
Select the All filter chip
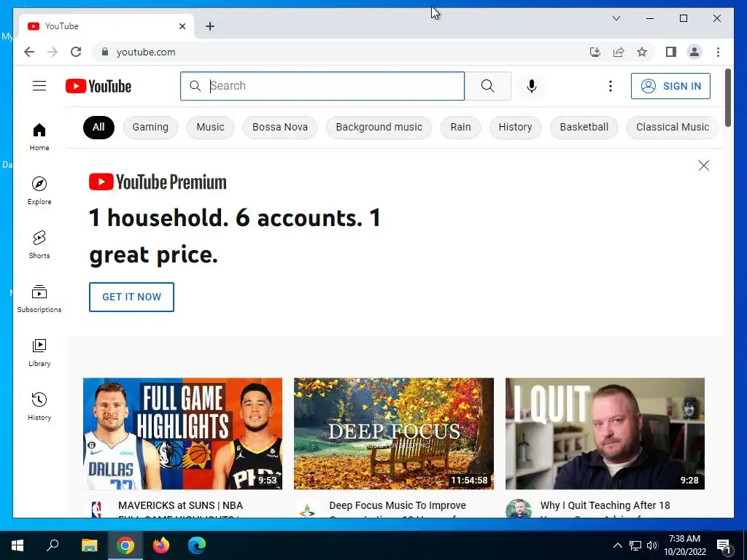pos(98,127)
